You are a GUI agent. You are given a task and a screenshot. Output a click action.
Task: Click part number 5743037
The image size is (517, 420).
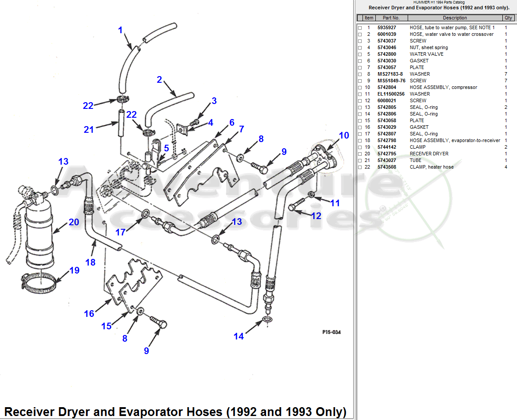(387, 41)
